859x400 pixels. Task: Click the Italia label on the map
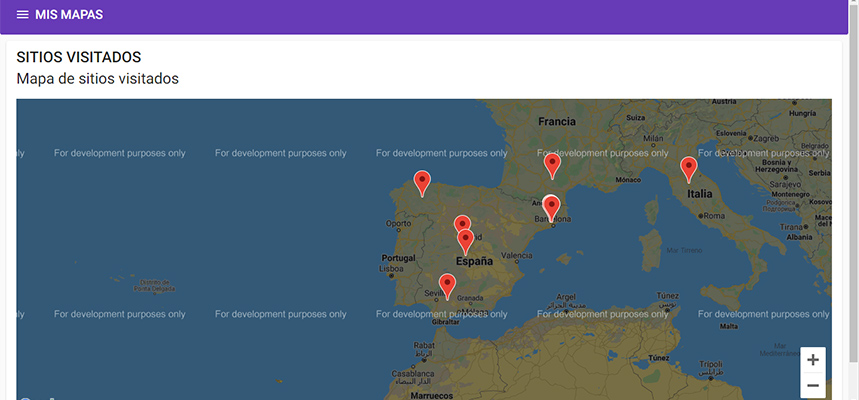[x=699, y=194]
